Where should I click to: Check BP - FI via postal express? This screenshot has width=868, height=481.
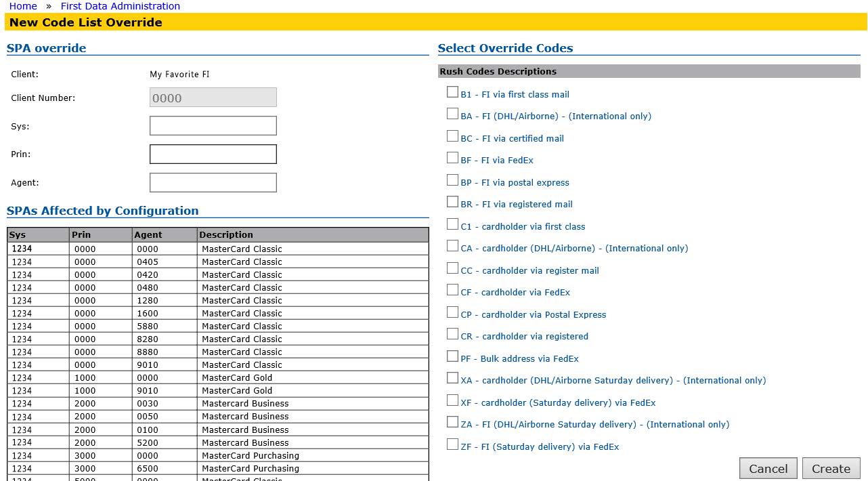452,180
